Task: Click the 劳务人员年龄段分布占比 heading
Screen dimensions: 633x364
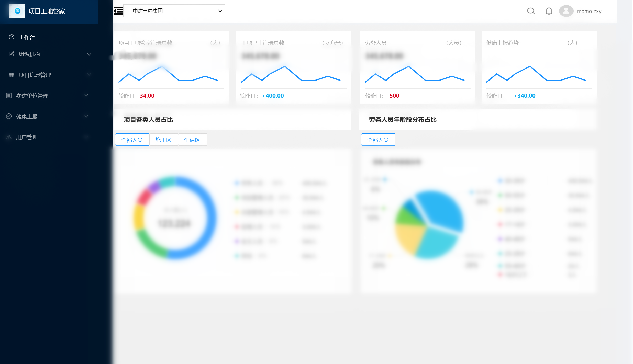Action: pyautogui.click(x=403, y=120)
